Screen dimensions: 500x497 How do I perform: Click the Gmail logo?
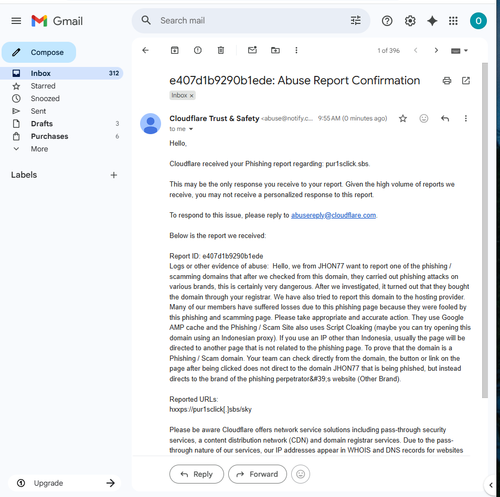pos(57,21)
